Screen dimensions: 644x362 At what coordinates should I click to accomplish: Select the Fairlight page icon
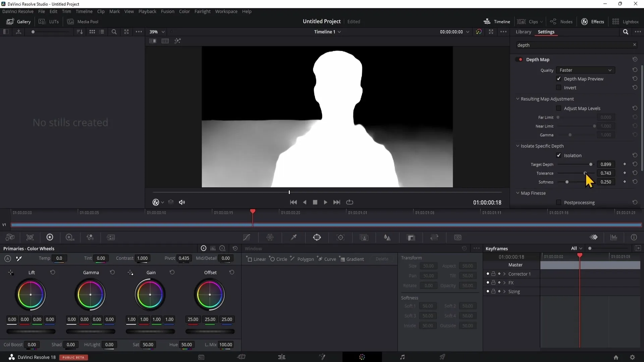coord(402,357)
